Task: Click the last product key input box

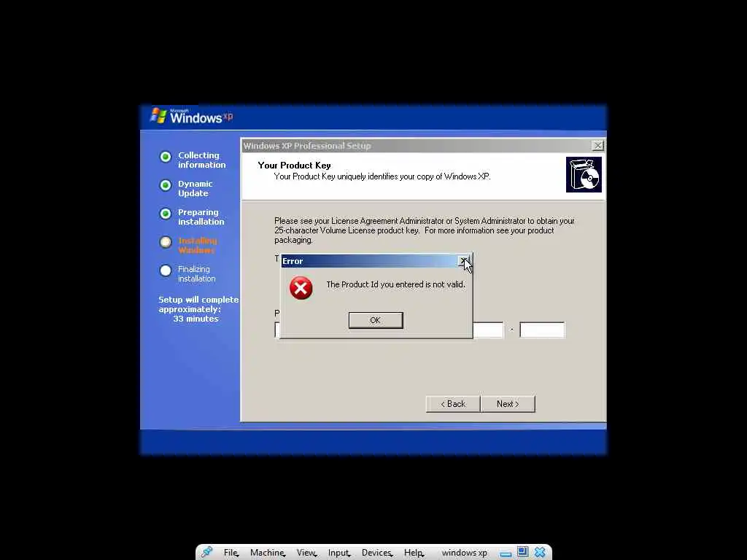Action: tap(542, 330)
